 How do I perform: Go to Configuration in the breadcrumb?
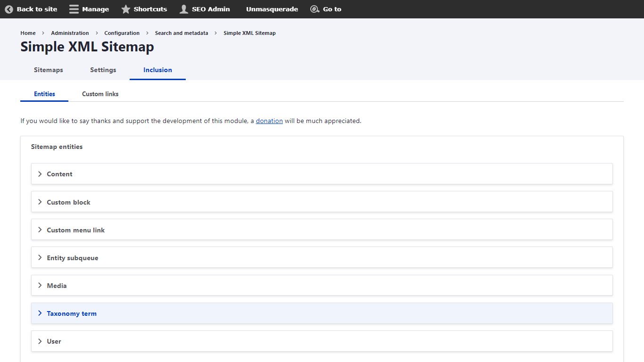122,33
